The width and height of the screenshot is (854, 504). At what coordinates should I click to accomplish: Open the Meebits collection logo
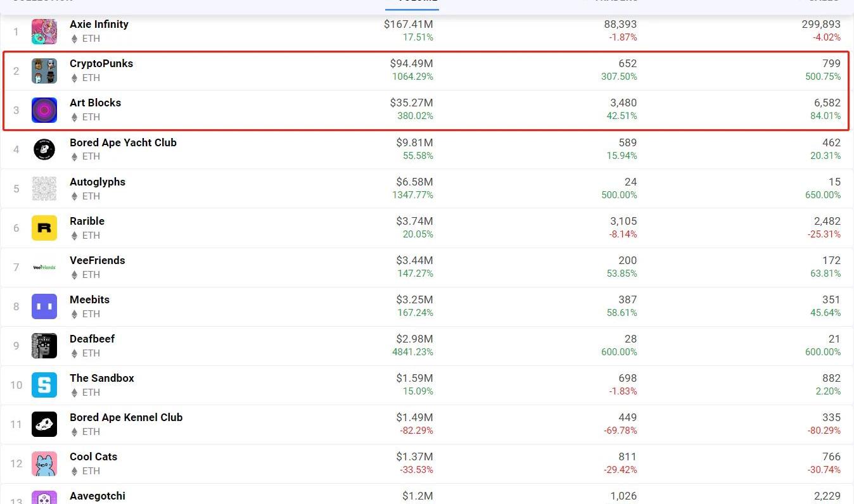(44, 306)
